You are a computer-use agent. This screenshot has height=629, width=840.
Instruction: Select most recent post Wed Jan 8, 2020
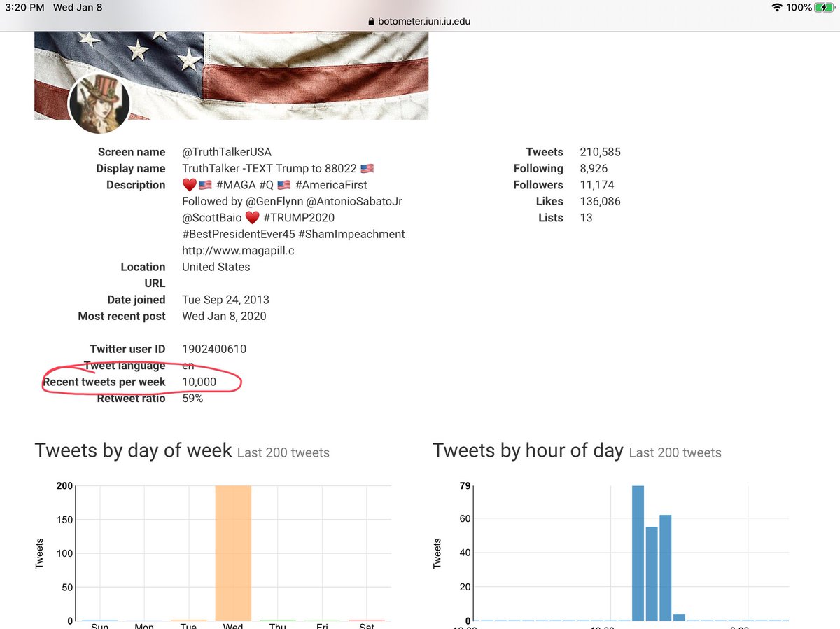point(224,316)
